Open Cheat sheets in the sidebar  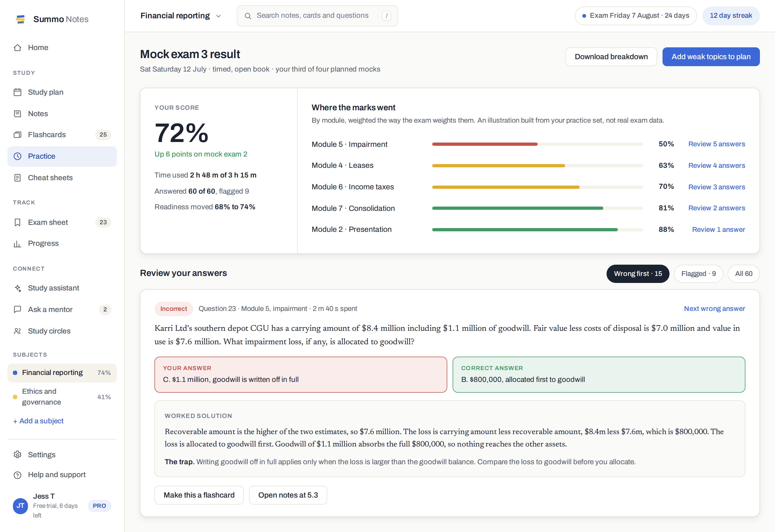(62, 178)
